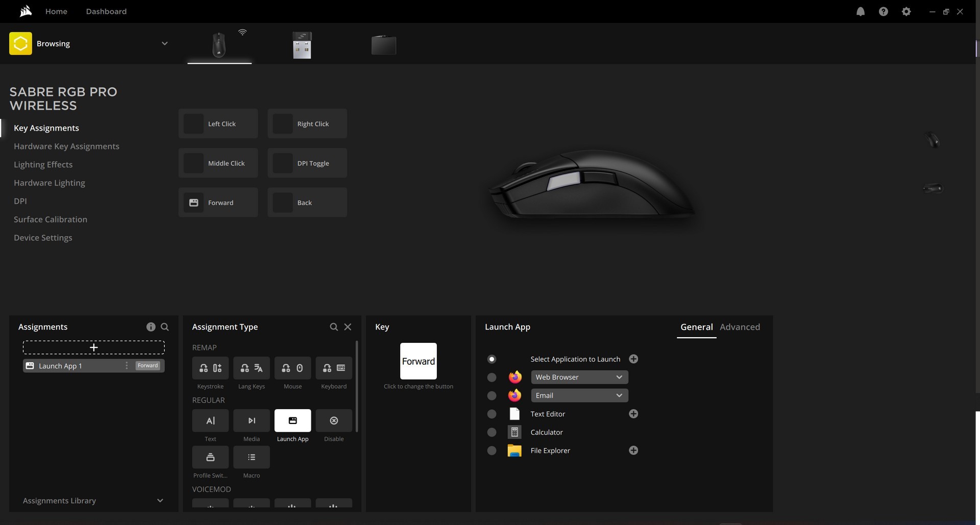Select the DPI Toggle button
Viewport: 980px width, 525px height.
[x=307, y=163]
